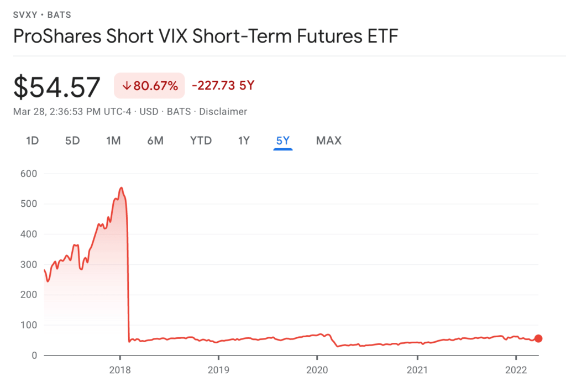The height and width of the screenshot is (392, 566).
Task: Show the MAX time range
Action: pos(329,140)
